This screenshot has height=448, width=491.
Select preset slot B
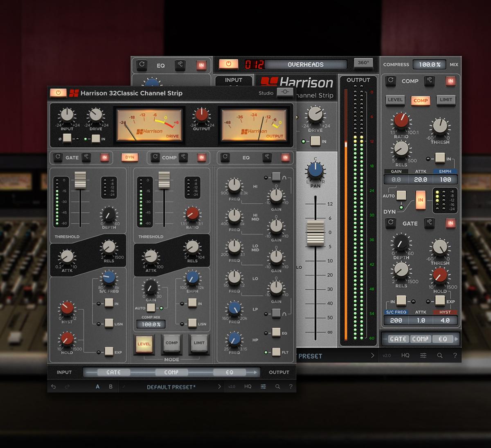110,387
